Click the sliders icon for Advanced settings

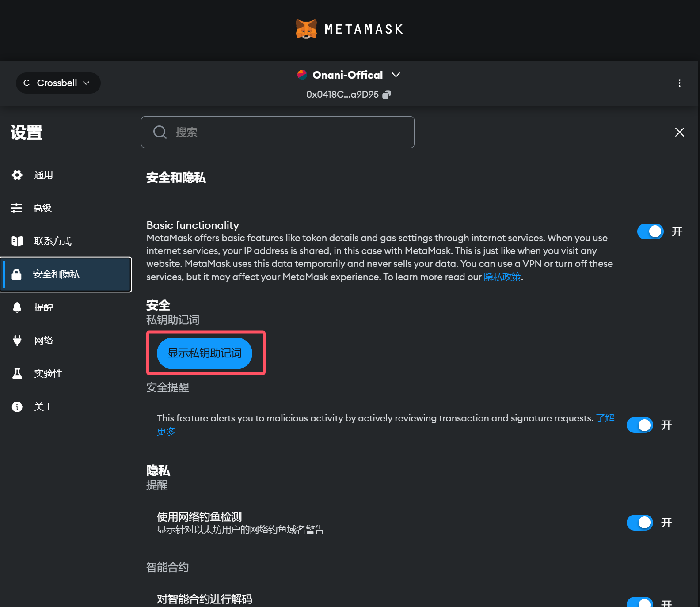pos(17,208)
